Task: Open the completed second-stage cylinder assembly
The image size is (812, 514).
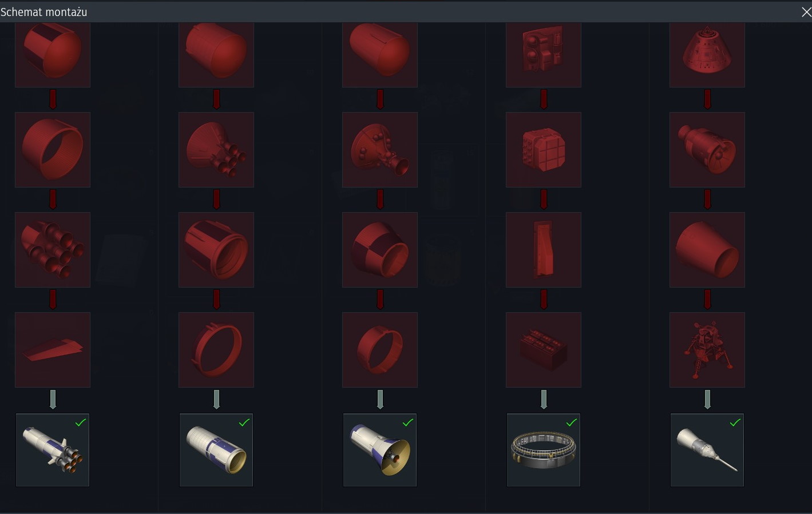Action: (x=216, y=450)
